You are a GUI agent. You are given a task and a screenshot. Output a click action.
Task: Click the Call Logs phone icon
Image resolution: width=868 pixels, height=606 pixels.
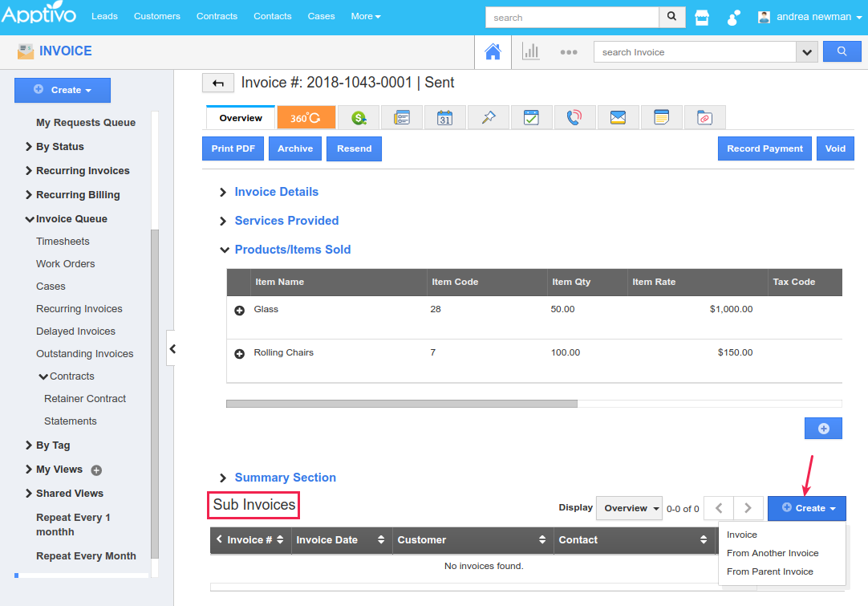click(x=574, y=118)
